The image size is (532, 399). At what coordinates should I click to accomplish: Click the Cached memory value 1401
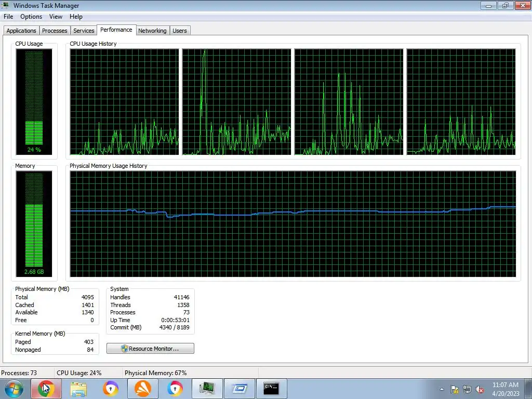(87, 305)
